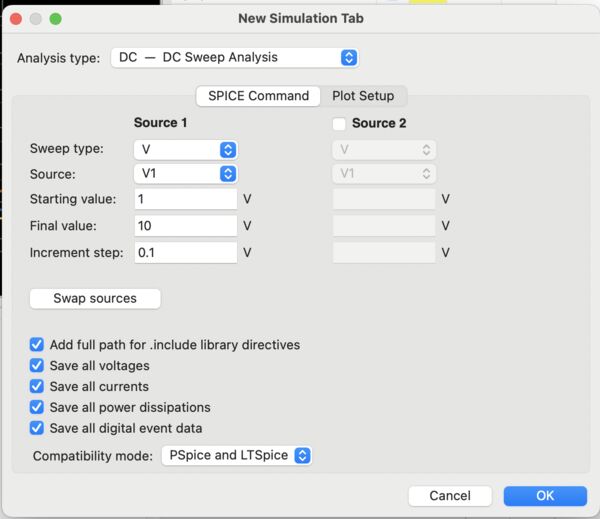This screenshot has width=600, height=519.
Task: Click the red close window button
Action: (17, 19)
